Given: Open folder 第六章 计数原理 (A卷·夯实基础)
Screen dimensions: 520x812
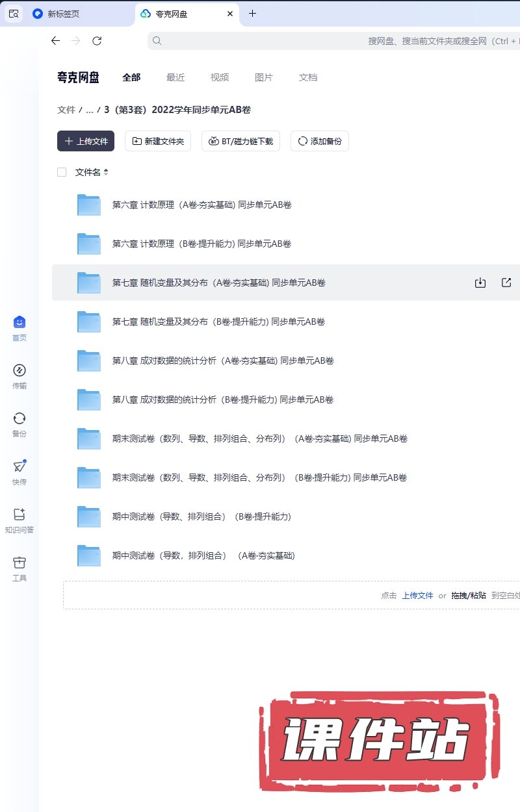Looking at the screenshot, I should [x=201, y=205].
